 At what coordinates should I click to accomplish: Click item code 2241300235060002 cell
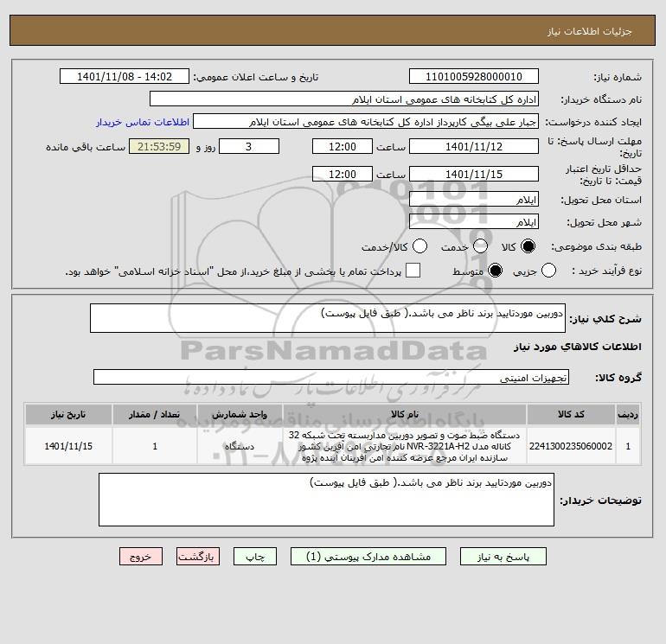(x=571, y=446)
